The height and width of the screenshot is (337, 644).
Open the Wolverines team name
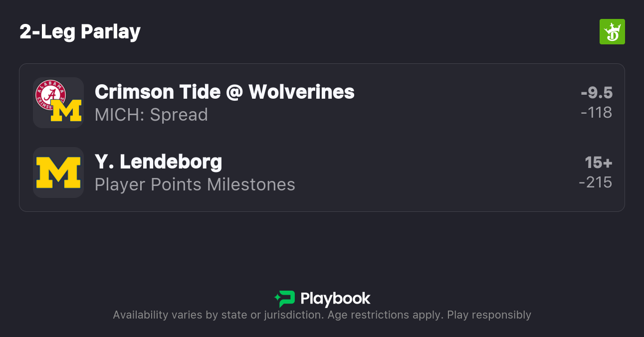point(301,92)
